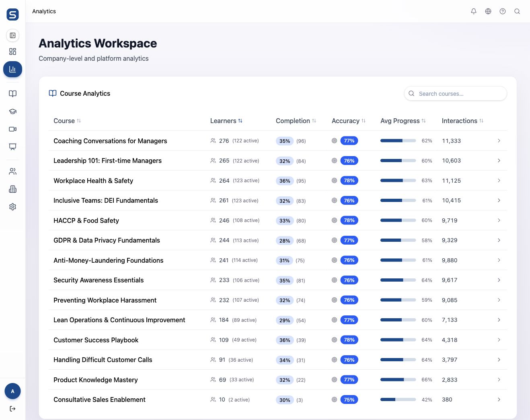Click 11,125 interactions value
The image size is (530, 420).
click(x=452, y=181)
